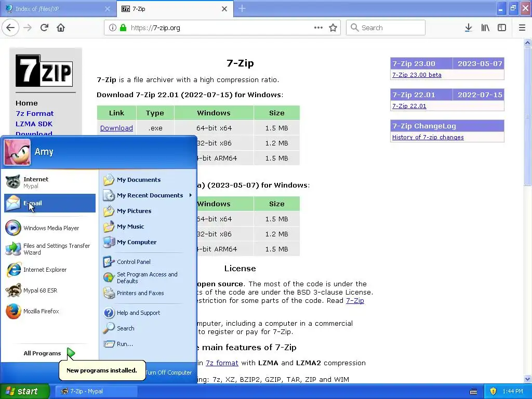
Task: Go to 7z Format page in sidebar
Action: point(35,113)
